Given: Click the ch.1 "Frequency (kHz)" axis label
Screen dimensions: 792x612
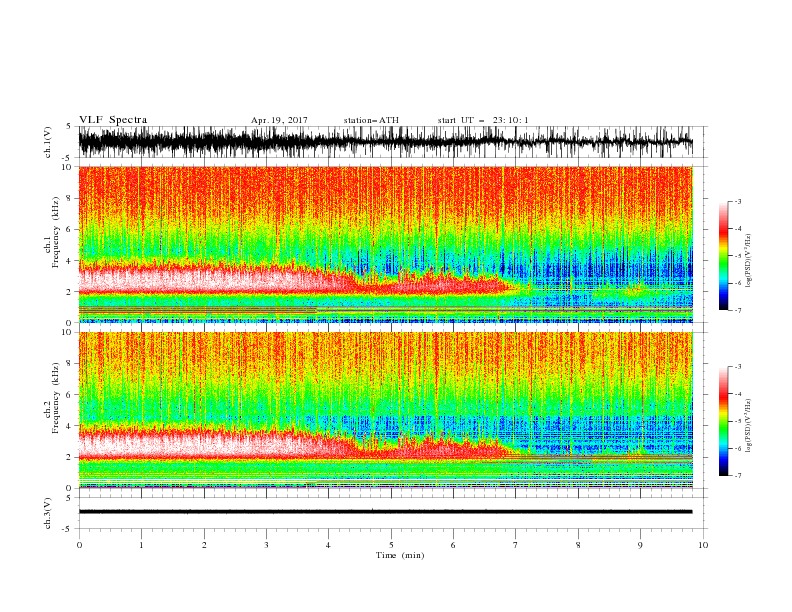Looking at the screenshot, I should tap(56, 232).
